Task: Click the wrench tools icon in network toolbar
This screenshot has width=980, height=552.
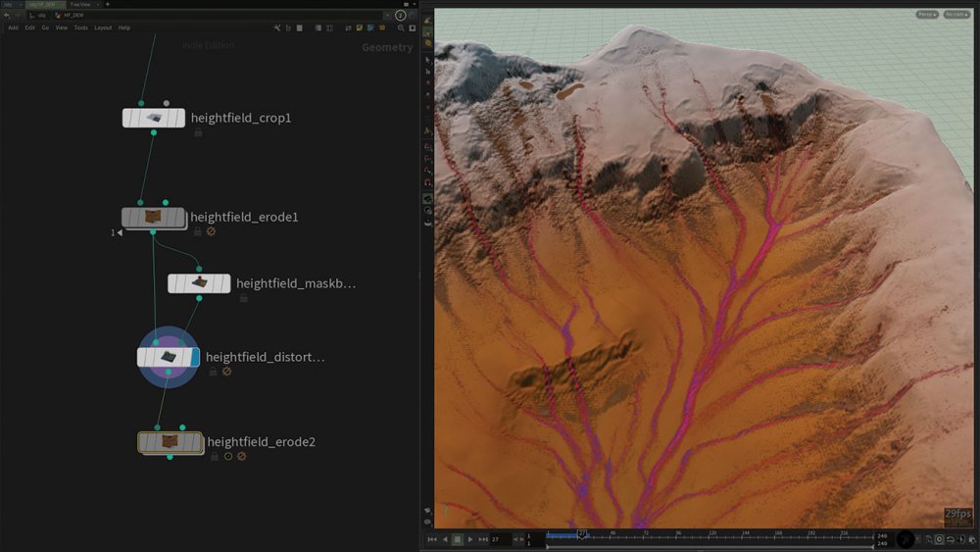Action: coord(277,27)
